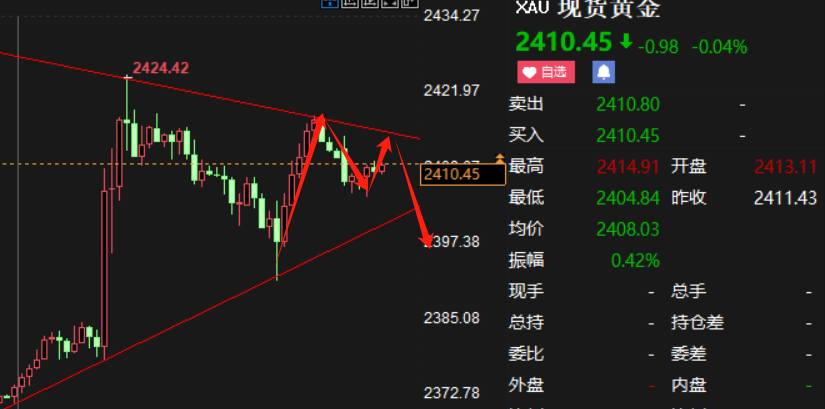The image size is (825, 409).
Task: Add to watchlist with 自选 button
Action: click(546, 72)
